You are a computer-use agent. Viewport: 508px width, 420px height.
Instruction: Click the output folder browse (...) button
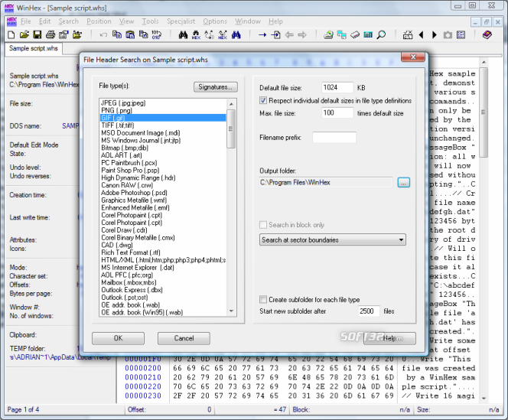(x=403, y=182)
